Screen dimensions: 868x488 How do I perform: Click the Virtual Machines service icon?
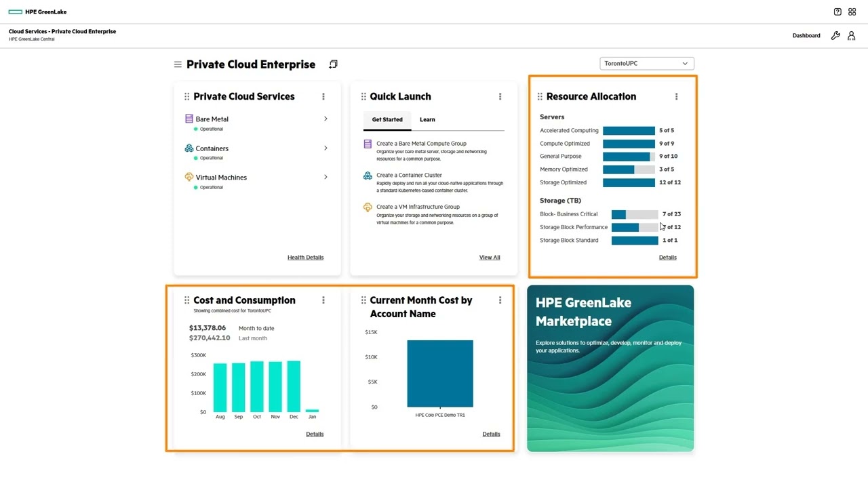(189, 177)
